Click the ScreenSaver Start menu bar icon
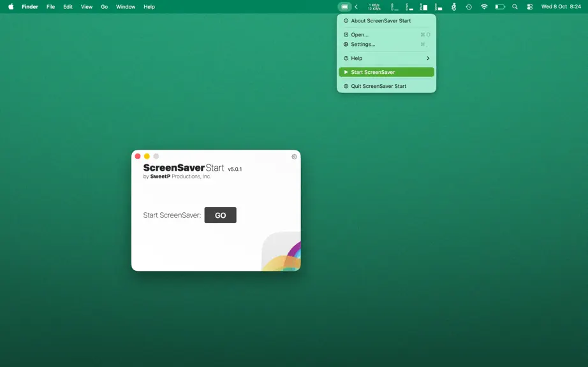Screen dimensions: 588x367 tap(344, 7)
